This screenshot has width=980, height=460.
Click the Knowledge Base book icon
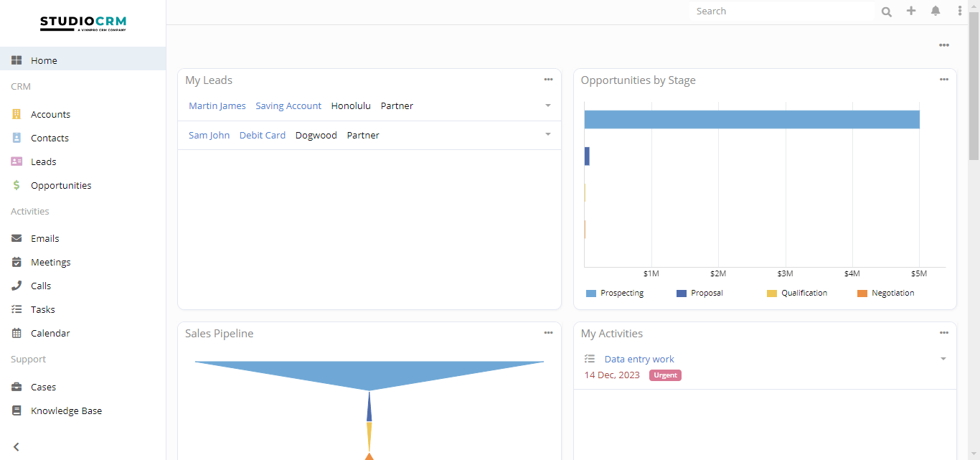pyautogui.click(x=17, y=410)
